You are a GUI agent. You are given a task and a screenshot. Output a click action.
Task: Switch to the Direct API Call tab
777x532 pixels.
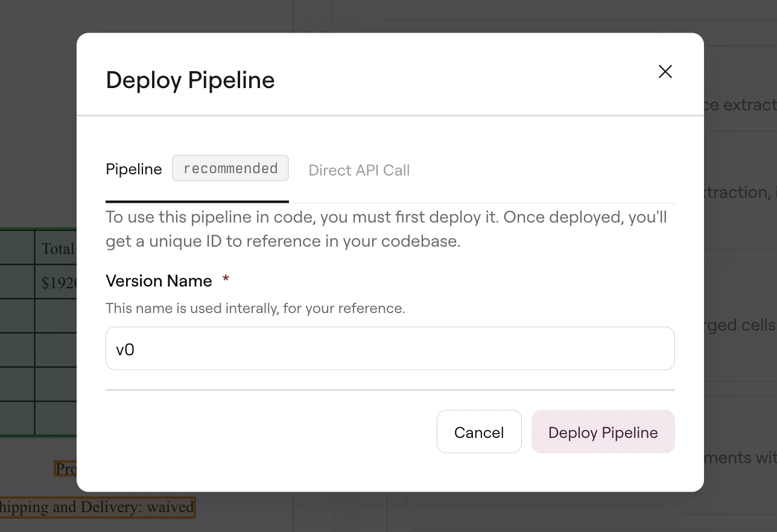[358, 170]
